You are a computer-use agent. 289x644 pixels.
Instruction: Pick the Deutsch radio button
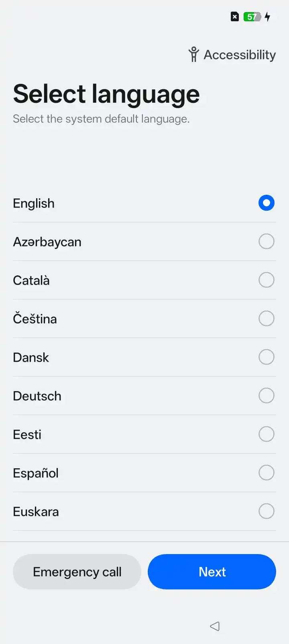pos(267,395)
